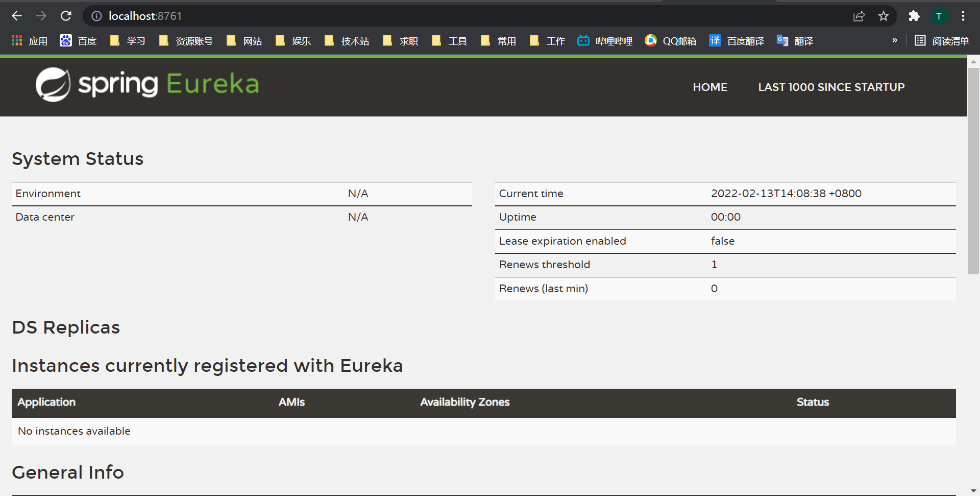Viewport: 980px width, 496px height.
Task: Click the System Status heading
Action: [78, 159]
